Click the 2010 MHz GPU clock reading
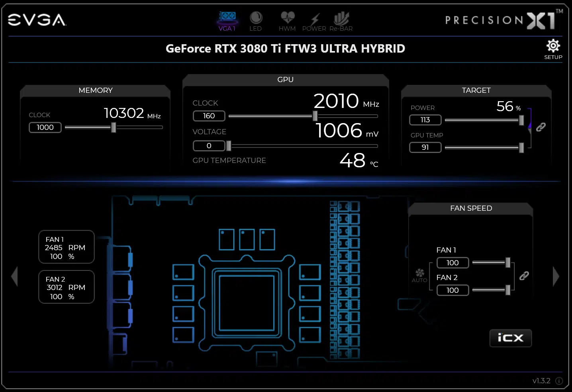This screenshot has width=572, height=392. coord(346,101)
